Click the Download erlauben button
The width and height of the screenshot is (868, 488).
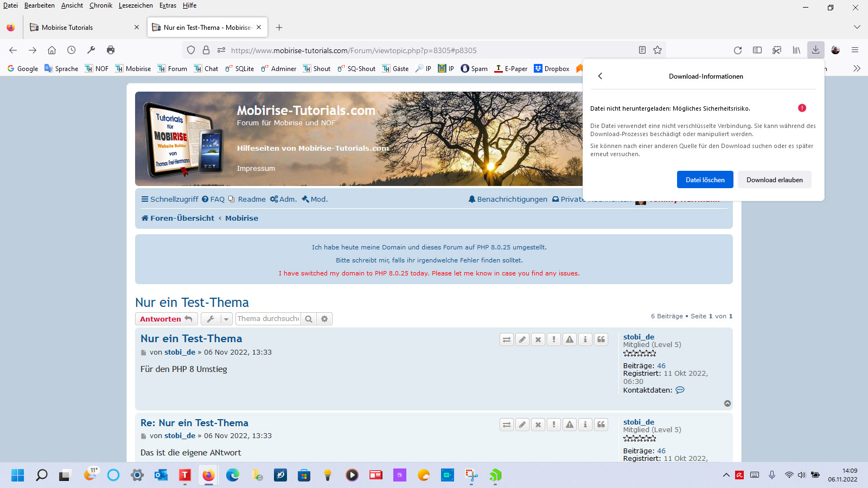(774, 180)
